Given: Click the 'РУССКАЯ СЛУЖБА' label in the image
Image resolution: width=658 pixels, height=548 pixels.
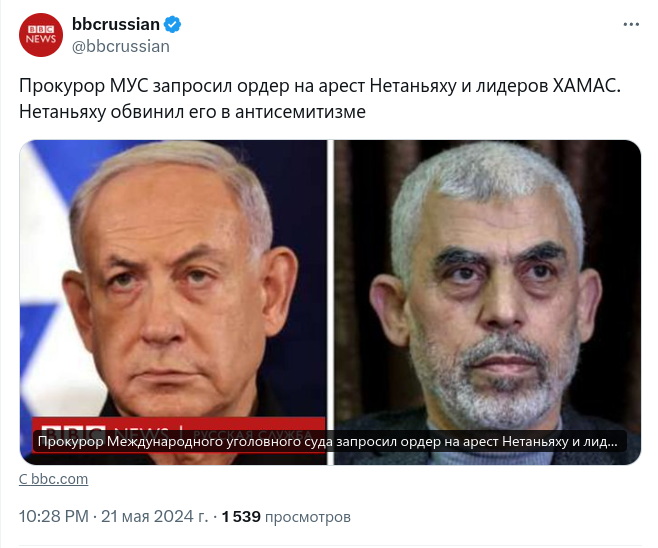Looking at the screenshot, I should coord(253,432).
